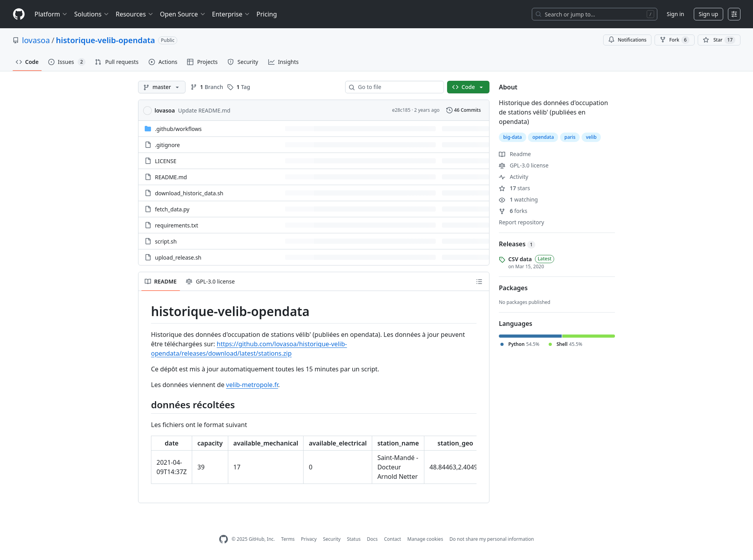Click the eye icon beside 1 watching

(x=502, y=200)
